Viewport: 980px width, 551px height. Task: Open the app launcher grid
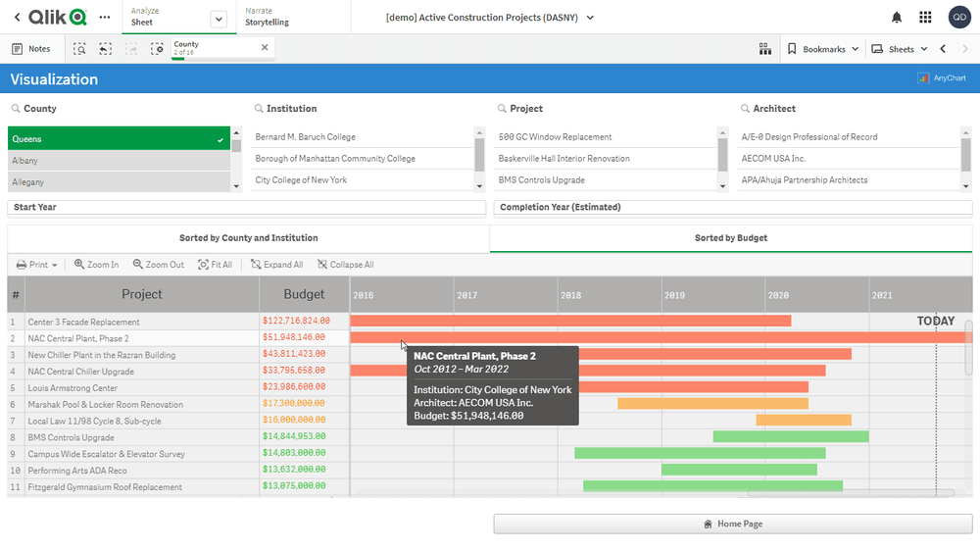coord(925,18)
